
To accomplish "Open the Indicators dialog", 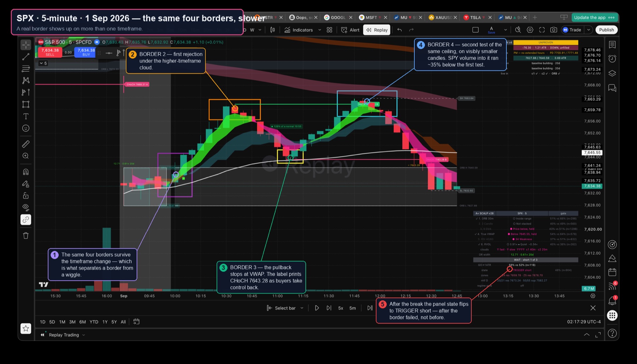I will tap(299, 30).
